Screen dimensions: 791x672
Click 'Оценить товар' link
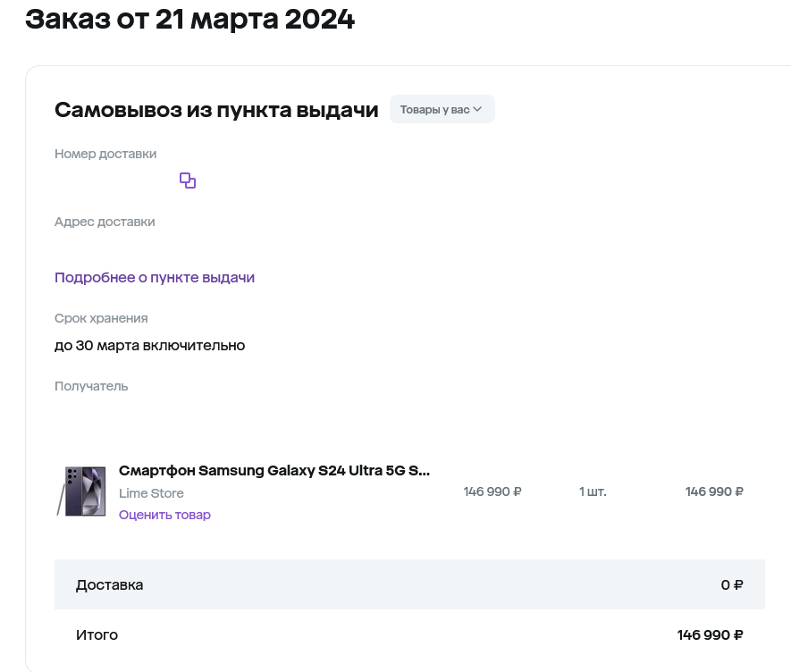(164, 515)
